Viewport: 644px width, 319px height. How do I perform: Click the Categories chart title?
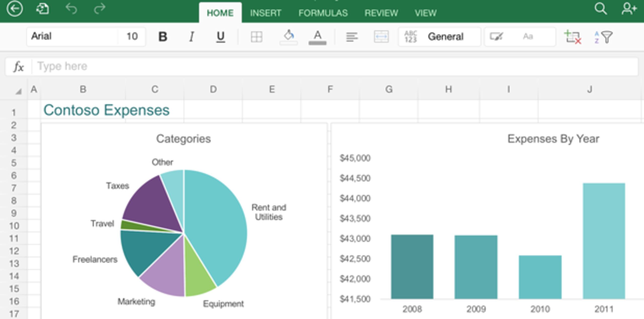[x=183, y=139]
